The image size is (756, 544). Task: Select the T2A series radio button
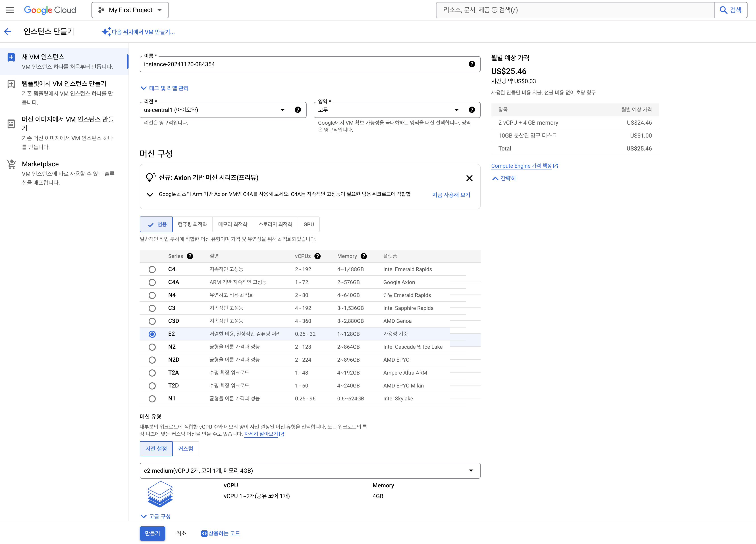click(x=152, y=373)
